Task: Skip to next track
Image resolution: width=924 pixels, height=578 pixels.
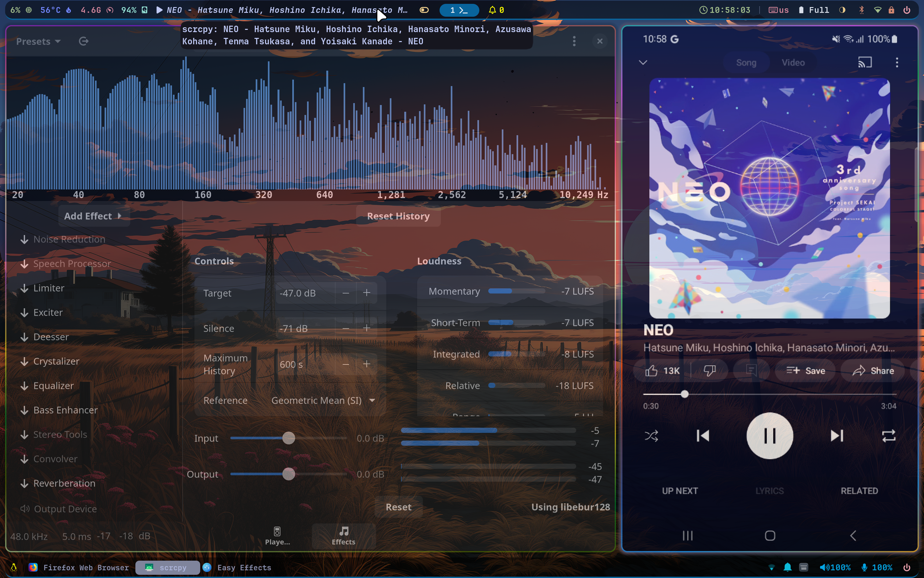Action: point(836,436)
